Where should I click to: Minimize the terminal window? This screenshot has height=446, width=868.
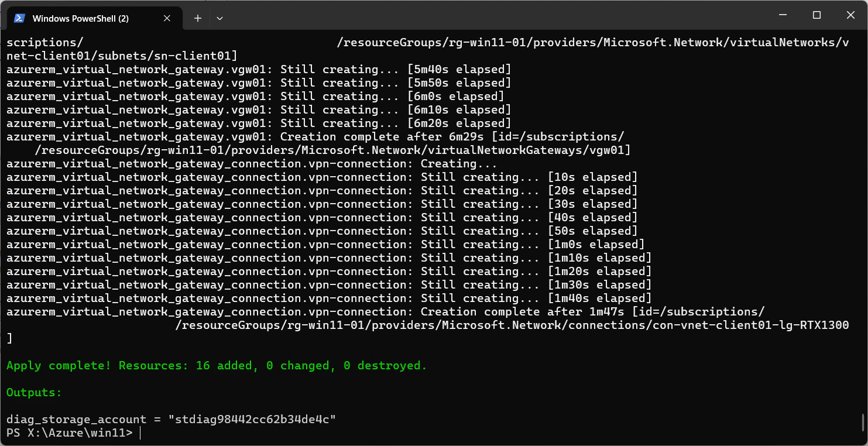coord(784,15)
